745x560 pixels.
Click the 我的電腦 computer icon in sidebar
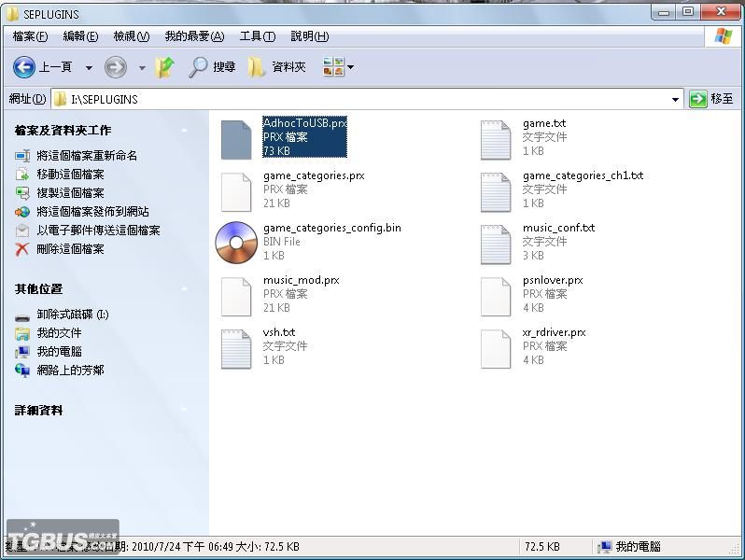tap(22, 352)
